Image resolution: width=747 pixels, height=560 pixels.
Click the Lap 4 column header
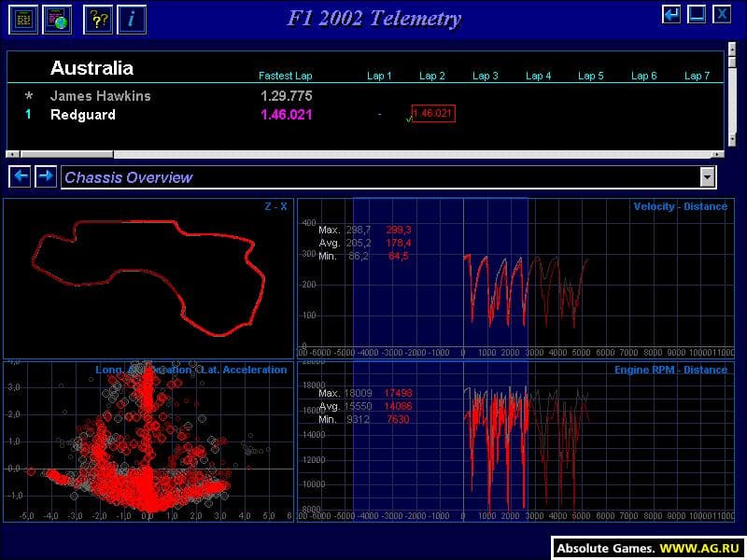[x=538, y=76]
